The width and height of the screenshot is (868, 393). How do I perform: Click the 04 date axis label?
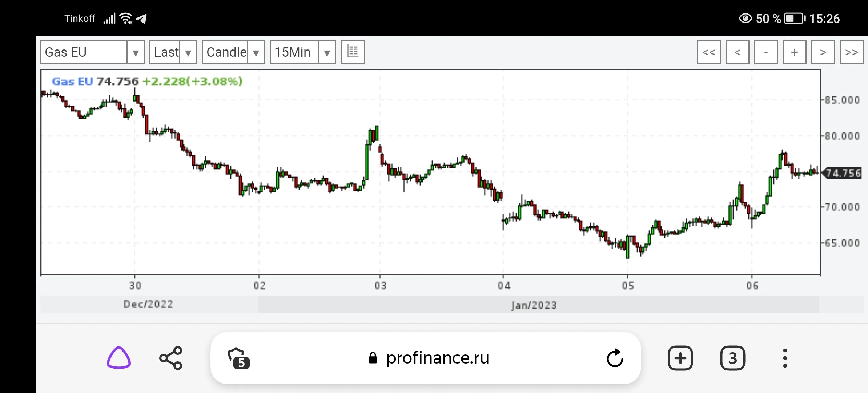click(504, 286)
